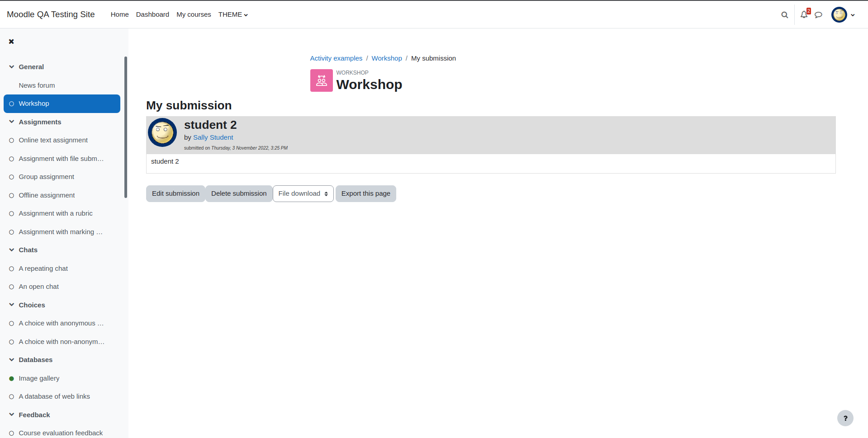Click completion circle beside Online text assignment
The image size is (868, 438).
(x=12, y=141)
